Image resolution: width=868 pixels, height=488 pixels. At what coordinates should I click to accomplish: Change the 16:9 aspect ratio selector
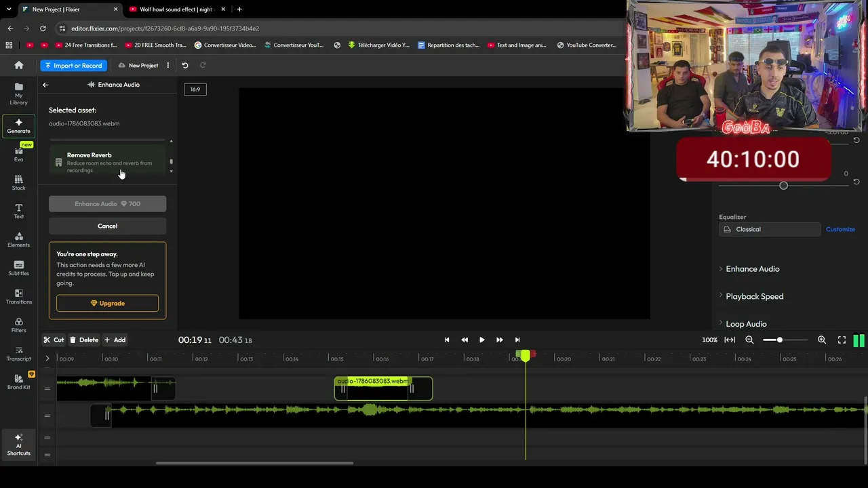(x=195, y=89)
